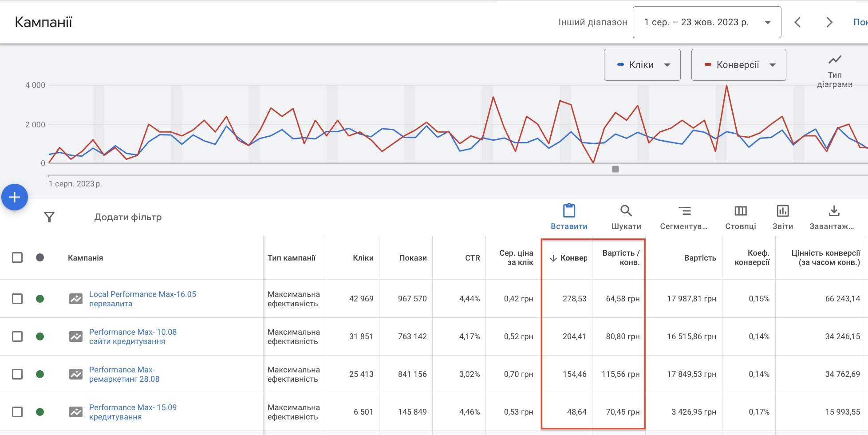Click the filter funnel icon

(49, 217)
